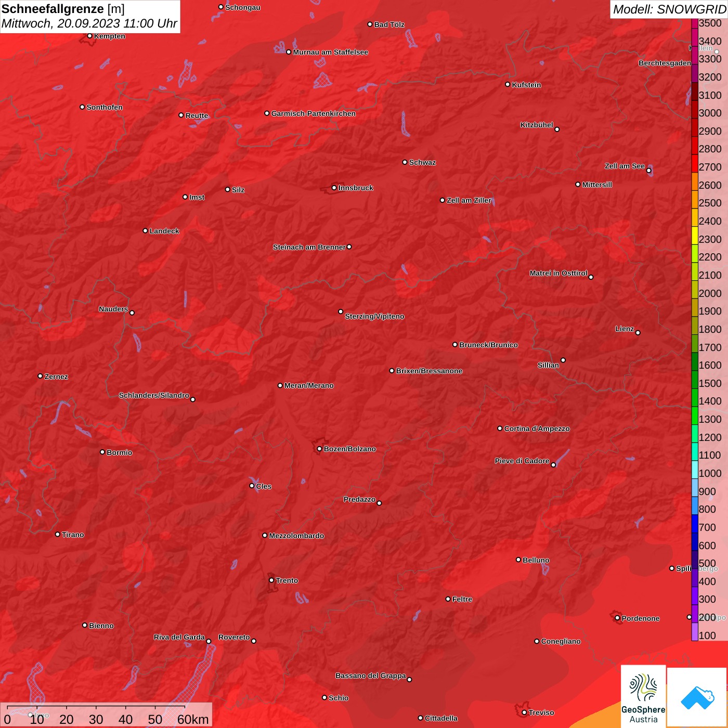Click the Cortina d'Ampezzo location dot
The height and width of the screenshot is (728, 728).
point(500,428)
